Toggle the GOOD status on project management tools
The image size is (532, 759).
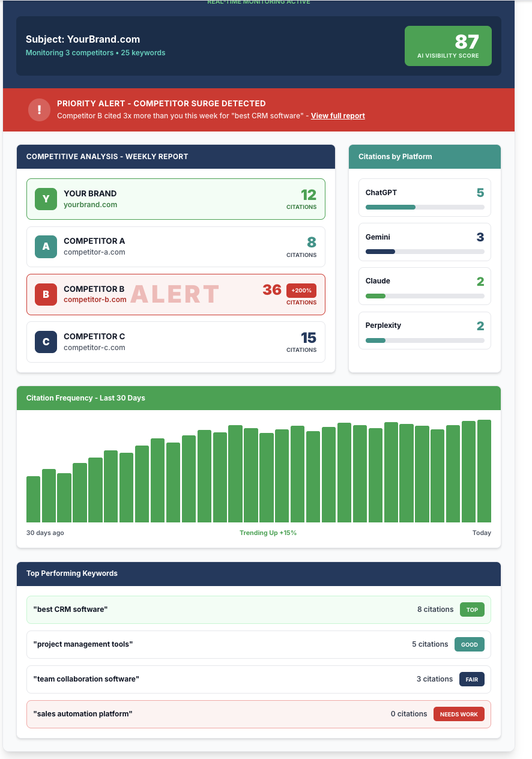tap(469, 644)
